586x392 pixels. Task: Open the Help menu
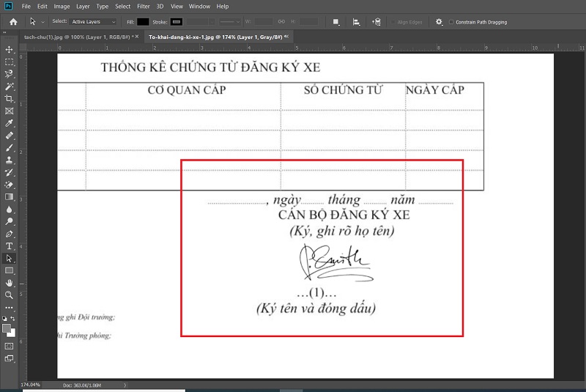tap(223, 7)
